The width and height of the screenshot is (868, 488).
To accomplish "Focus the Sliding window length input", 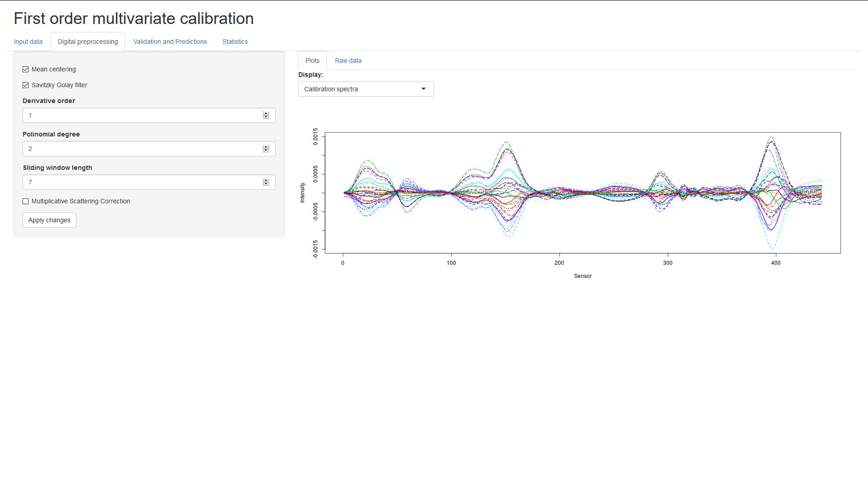I will 140,182.
